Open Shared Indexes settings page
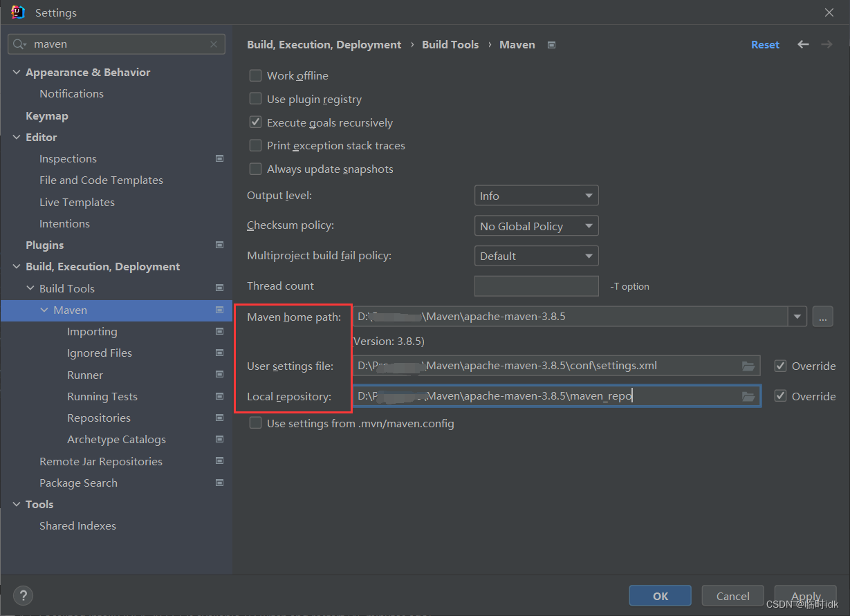The image size is (850, 616). [77, 525]
